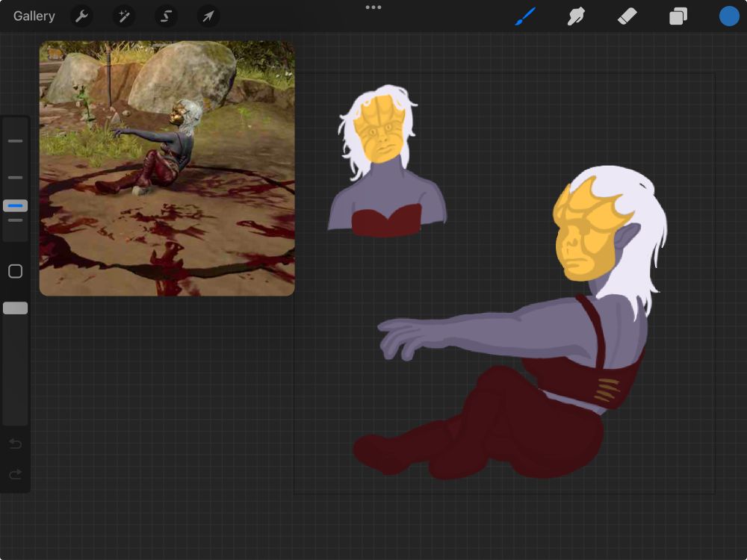This screenshot has height=560, width=747.
Task: Select the Smudge tool
Action: tap(576, 16)
